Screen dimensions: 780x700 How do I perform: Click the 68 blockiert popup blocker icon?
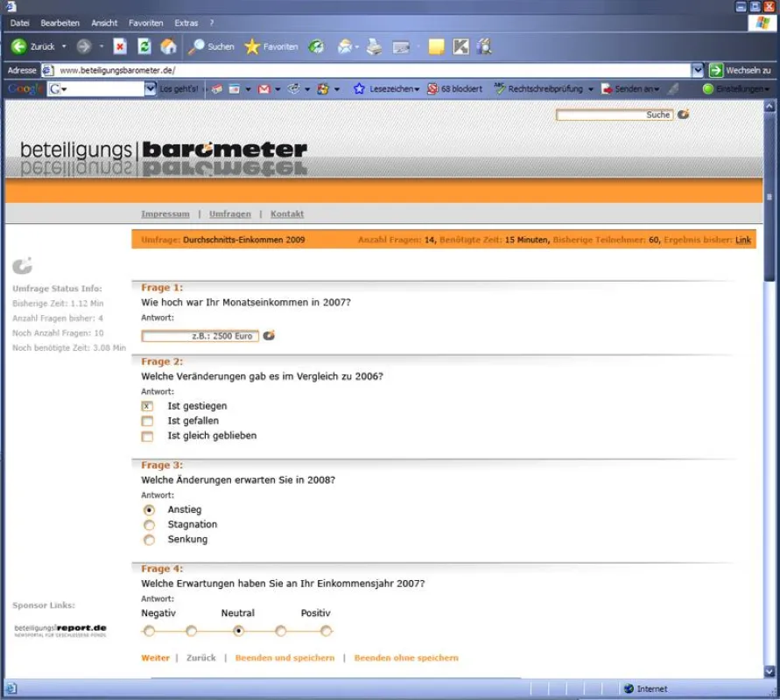(x=432, y=89)
